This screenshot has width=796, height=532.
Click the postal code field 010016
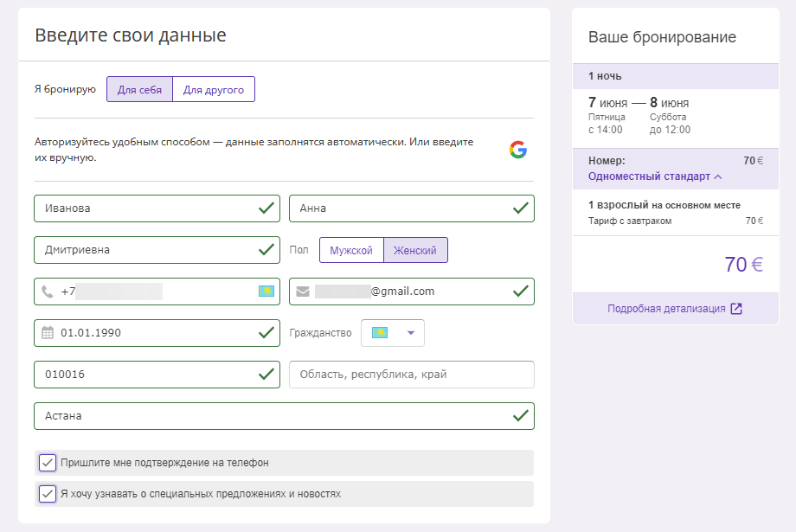point(157,375)
